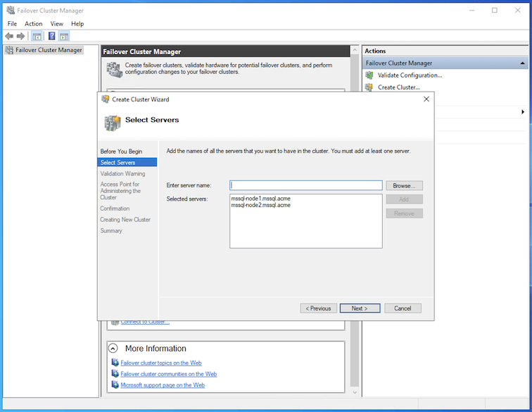Click the Select Servers wizard step

coord(127,163)
